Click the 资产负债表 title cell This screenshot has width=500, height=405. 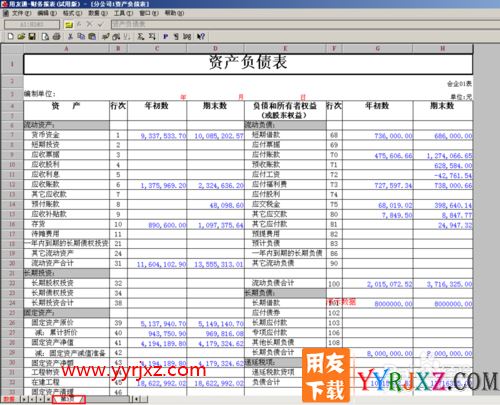pos(248,64)
